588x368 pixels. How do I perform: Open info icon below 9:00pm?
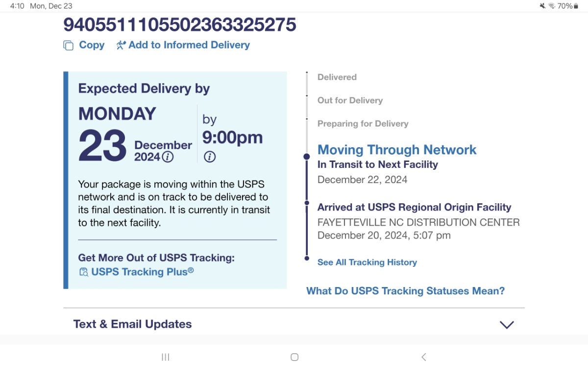(x=209, y=157)
